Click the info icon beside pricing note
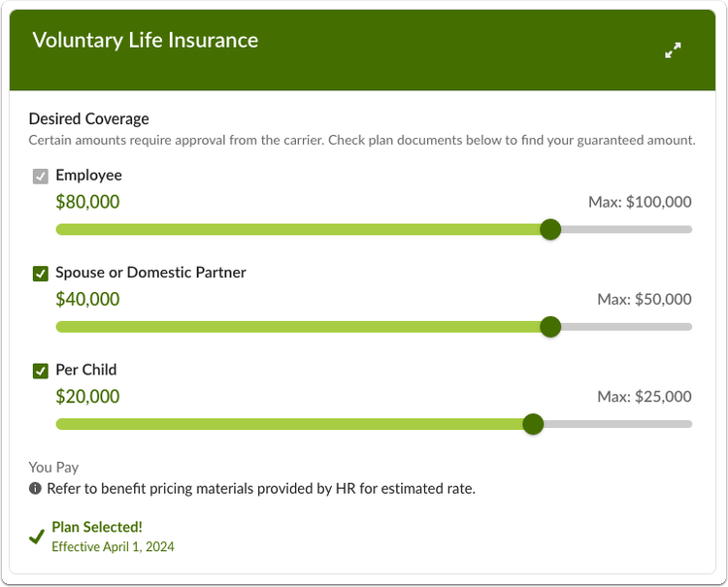Screen dimensions: 728x587 point(35,488)
